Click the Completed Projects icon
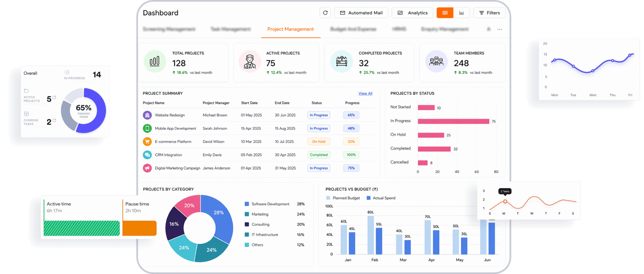 click(x=342, y=61)
